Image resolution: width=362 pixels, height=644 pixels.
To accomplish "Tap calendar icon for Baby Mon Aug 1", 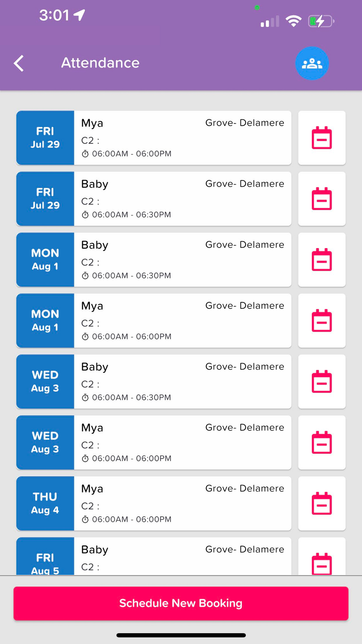I will click(321, 260).
